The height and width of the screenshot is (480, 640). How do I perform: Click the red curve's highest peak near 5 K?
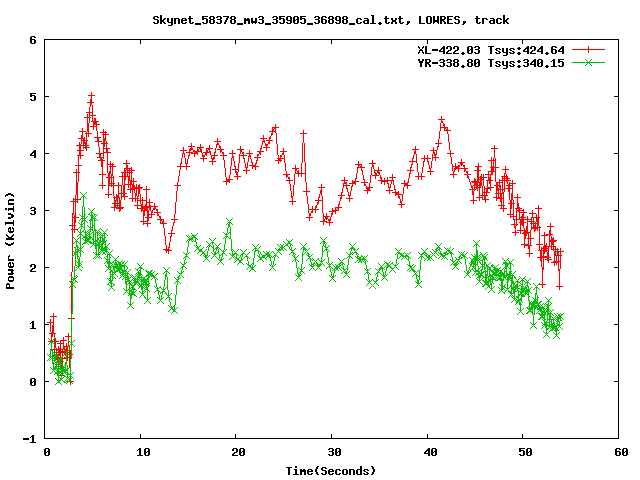click(x=91, y=96)
